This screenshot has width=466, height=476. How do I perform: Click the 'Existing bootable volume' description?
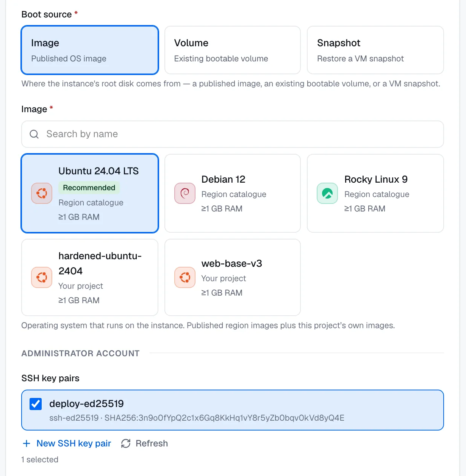(x=221, y=59)
